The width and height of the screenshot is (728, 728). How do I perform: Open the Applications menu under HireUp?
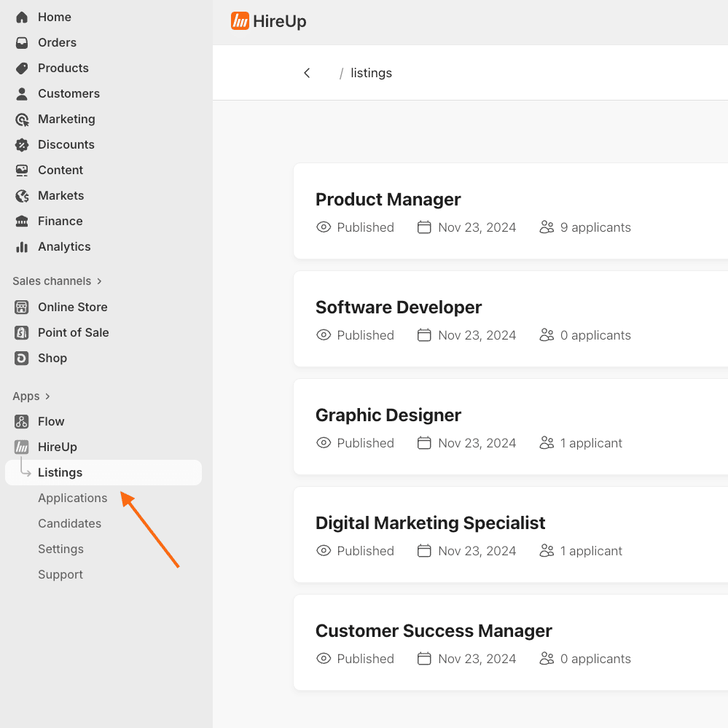tap(72, 498)
